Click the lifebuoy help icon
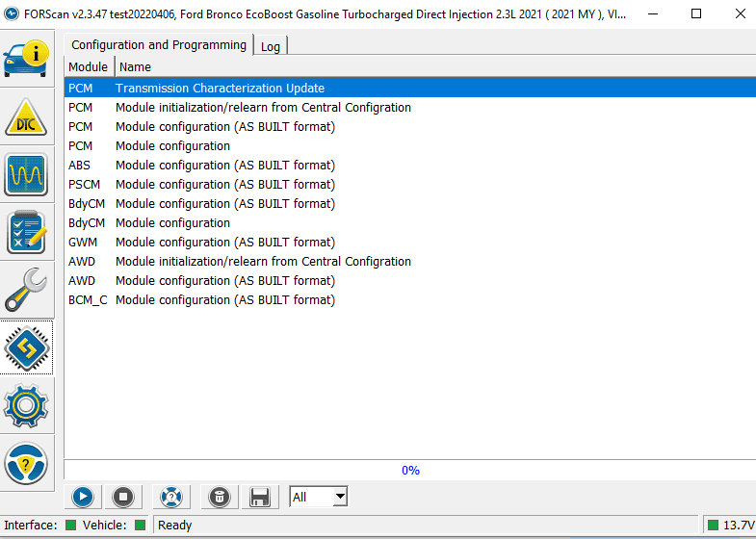Image resolution: width=756 pixels, height=539 pixels. pyautogui.click(x=171, y=497)
